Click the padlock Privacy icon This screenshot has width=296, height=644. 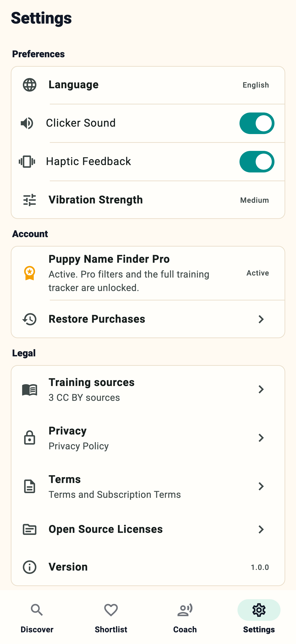coord(29,438)
